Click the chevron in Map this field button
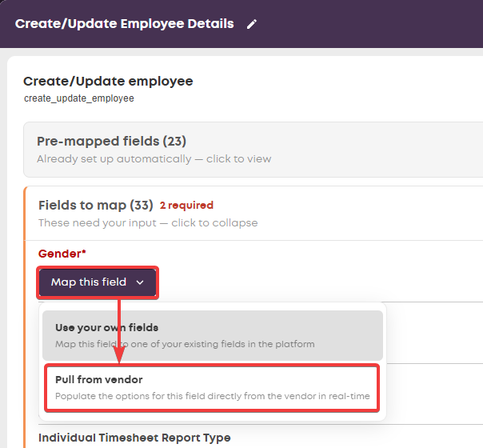483x448 pixels. click(140, 282)
